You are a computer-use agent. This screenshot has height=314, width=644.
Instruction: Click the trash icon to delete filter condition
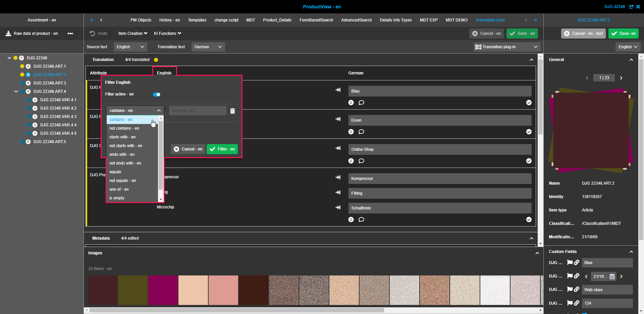tap(232, 111)
